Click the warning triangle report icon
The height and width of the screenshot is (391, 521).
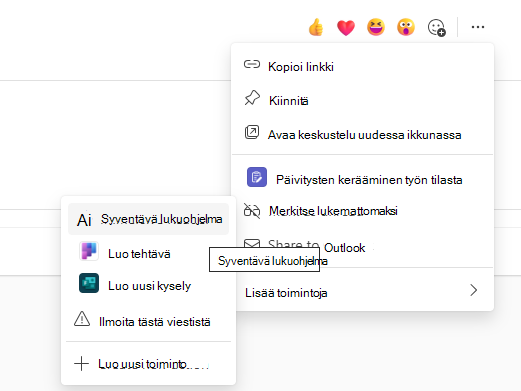pyautogui.click(x=82, y=319)
